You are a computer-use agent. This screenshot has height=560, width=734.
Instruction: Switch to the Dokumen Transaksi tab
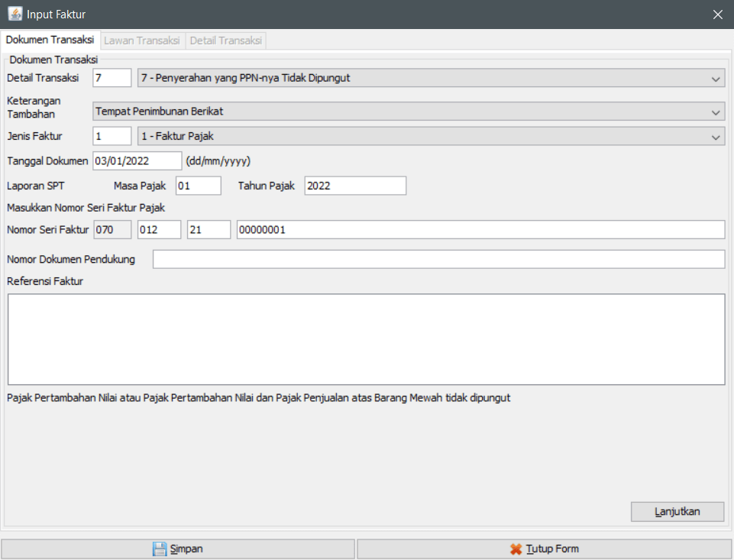tap(50, 40)
